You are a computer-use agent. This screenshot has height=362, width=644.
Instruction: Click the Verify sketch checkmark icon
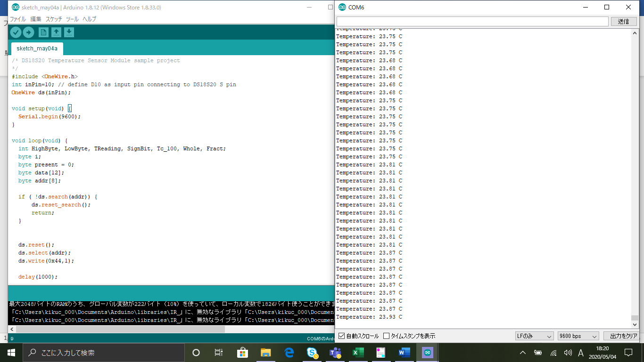pyautogui.click(x=16, y=32)
